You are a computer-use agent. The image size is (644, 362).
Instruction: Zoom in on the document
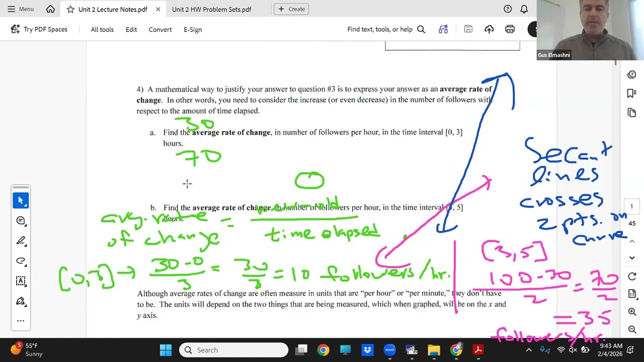pyautogui.click(x=632, y=312)
